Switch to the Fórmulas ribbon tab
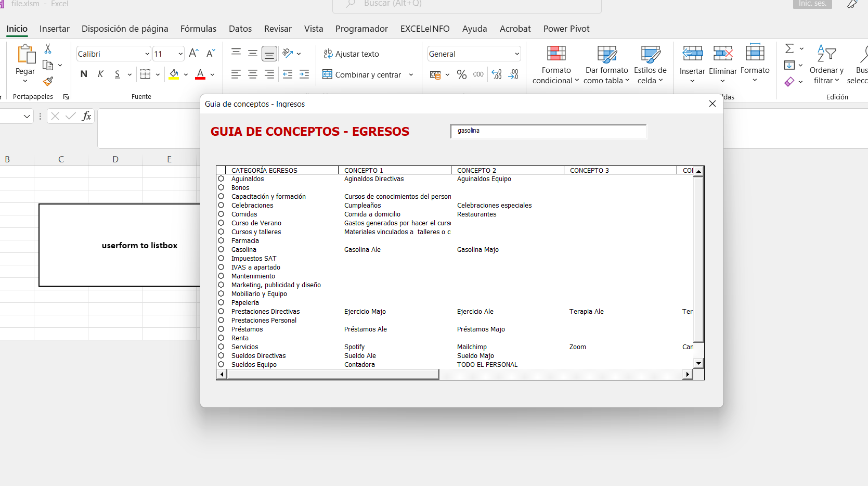Image resolution: width=868 pixels, height=486 pixels. (x=198, y=29)
